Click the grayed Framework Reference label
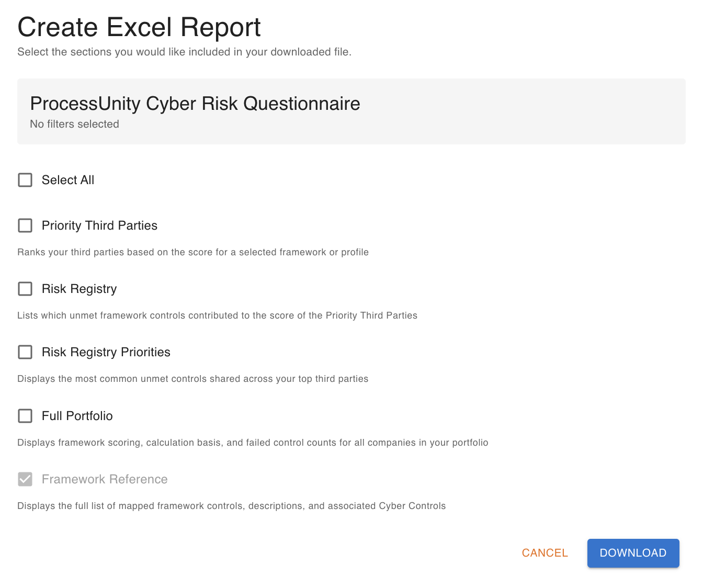The image size is (703, 588). tap(105, 479)
